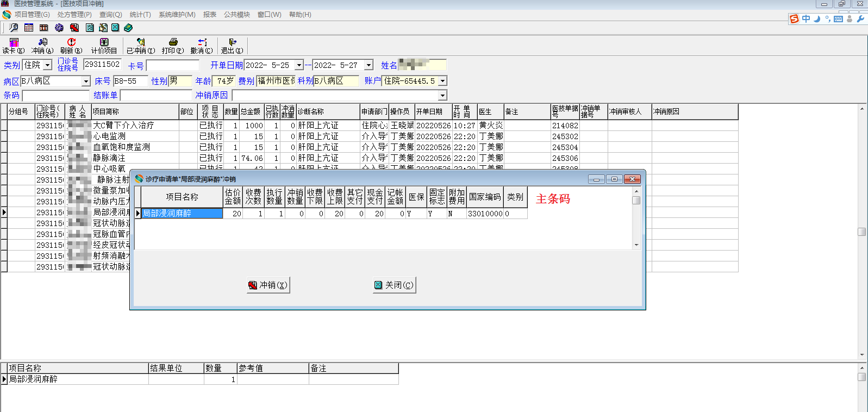
Task: Expand the 冲销原因 reason dropdown
Action: coord(442,96)
